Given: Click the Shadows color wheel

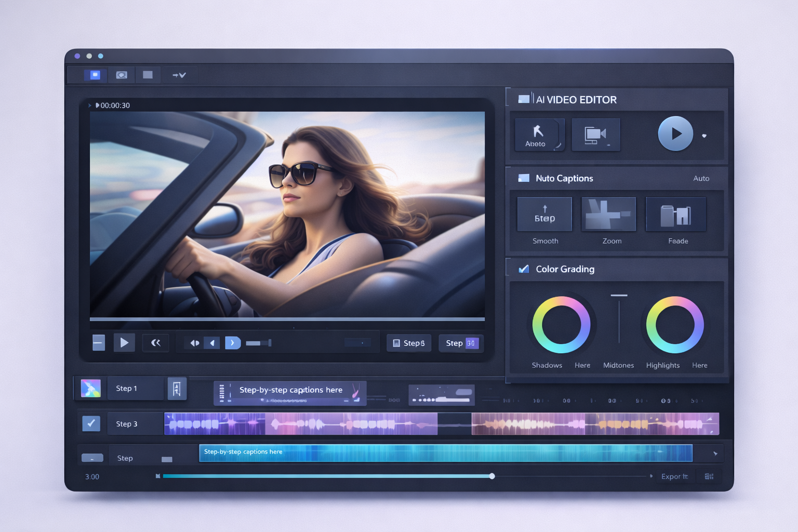Looking at the screenshot, I should (562, 325).
